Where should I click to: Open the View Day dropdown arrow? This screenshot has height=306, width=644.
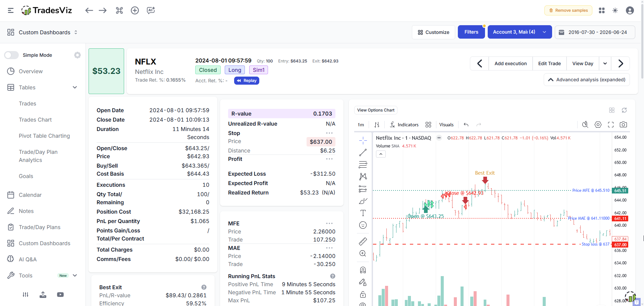605,63
